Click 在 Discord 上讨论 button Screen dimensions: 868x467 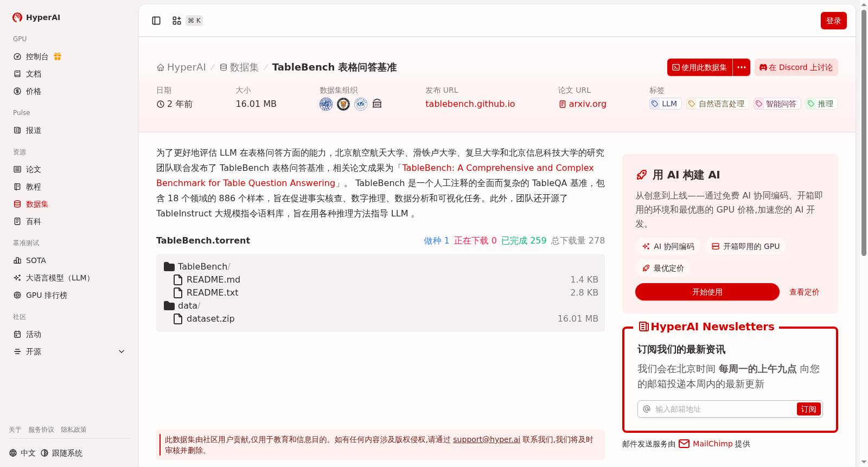pyautogui.click(x=796, y=67)
